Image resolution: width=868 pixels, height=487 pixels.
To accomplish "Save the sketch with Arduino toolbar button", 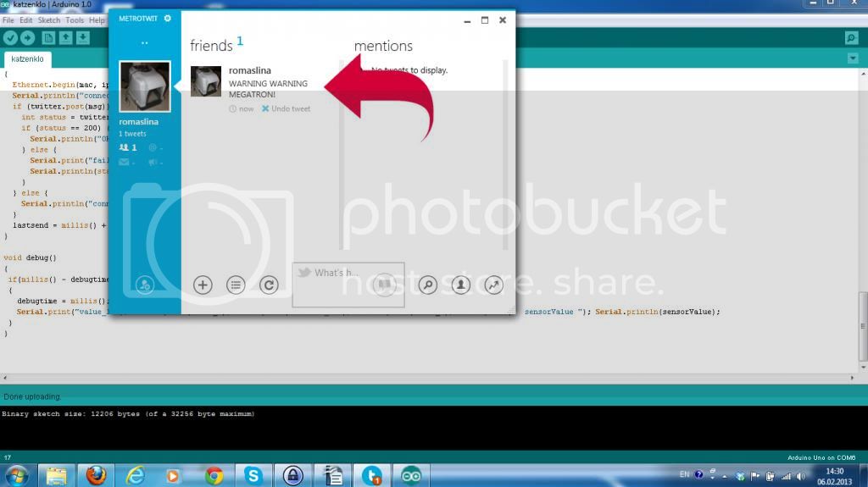I will tap(83, 37).
